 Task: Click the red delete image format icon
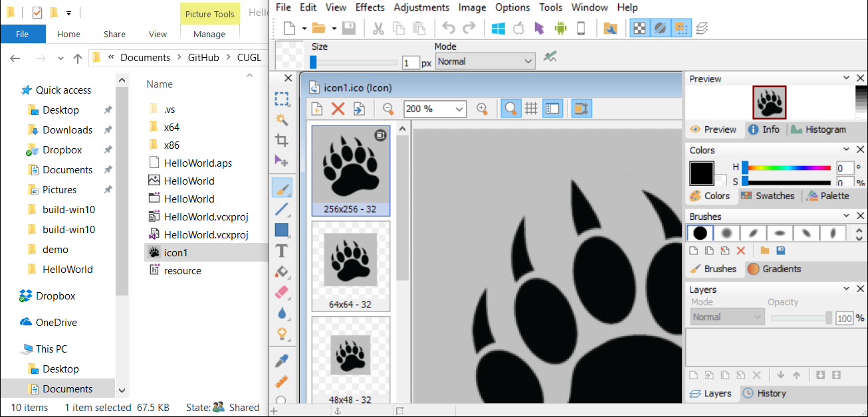click(x=338, y=109)
